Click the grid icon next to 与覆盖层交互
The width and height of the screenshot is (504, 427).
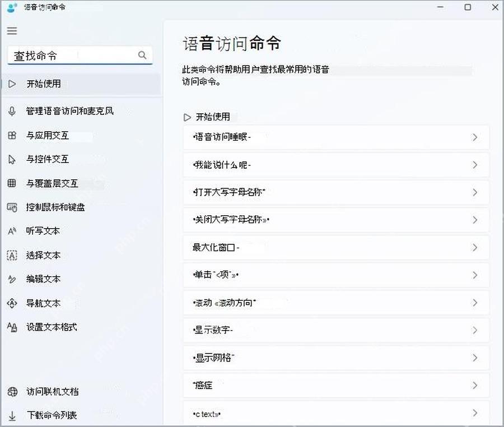tap(12, 183)
